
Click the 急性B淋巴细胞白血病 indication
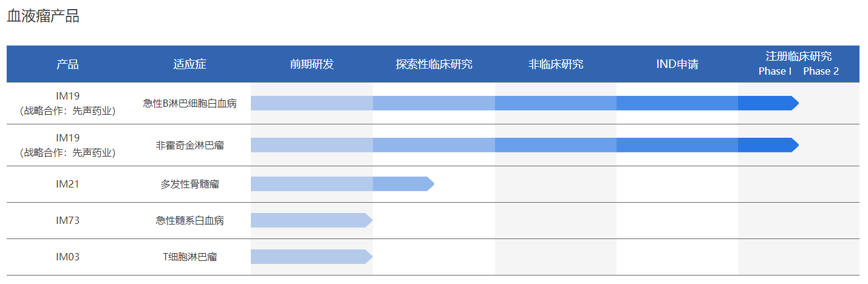pos(190,103)
